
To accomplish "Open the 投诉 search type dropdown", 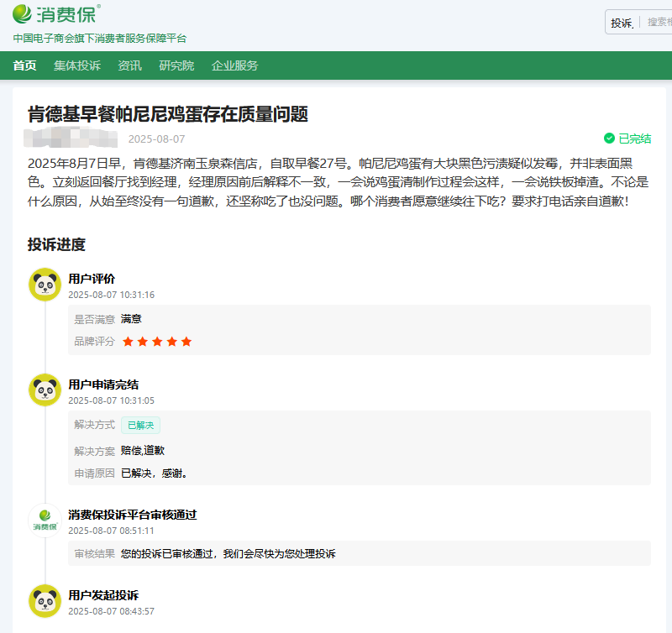I will point(622,23).
